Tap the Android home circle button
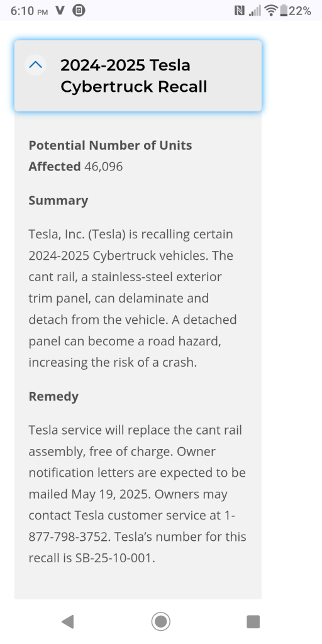Viewport: 322px width, 644px height. (160, 621)
